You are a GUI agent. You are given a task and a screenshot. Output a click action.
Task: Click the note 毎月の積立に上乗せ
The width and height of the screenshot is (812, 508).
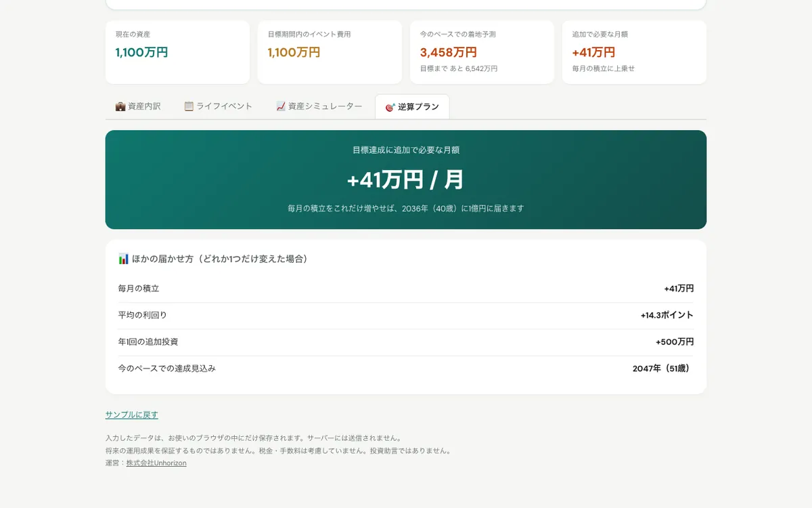click(x=604, y=68)
